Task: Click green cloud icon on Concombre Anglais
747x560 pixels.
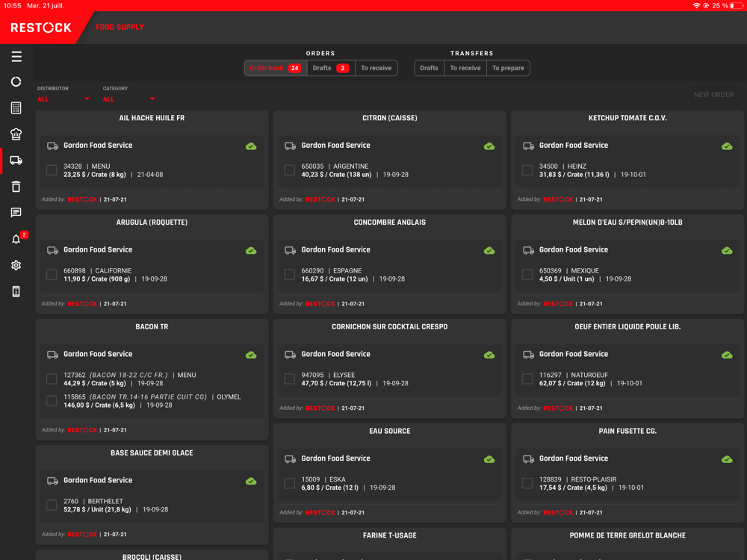Action: click(489, 250)
